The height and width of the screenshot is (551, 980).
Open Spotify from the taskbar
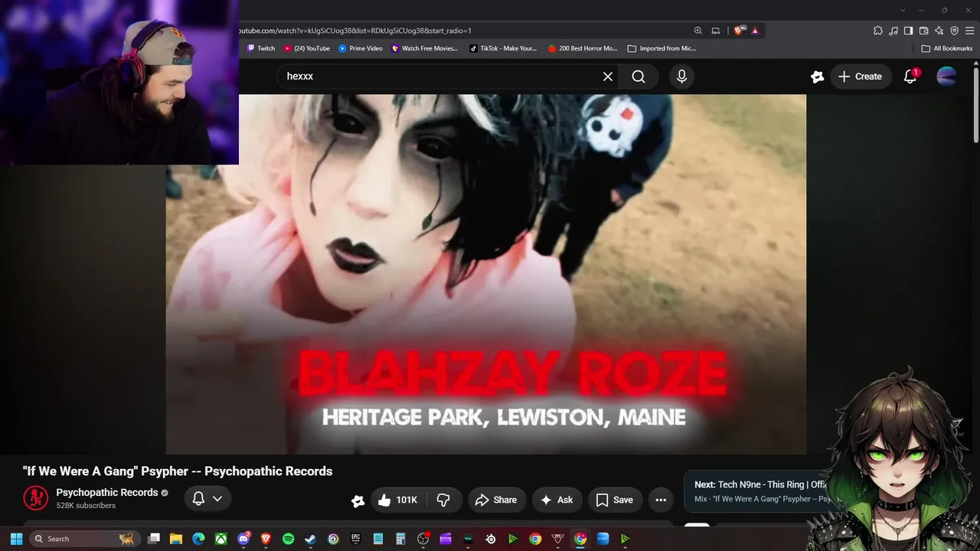pos(288,539)
